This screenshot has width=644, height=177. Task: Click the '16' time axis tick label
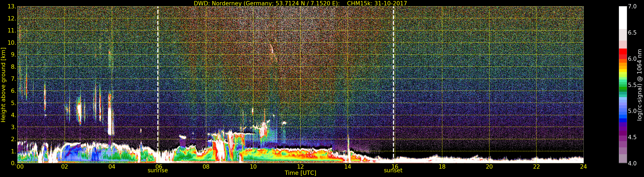tap(395, 166)
